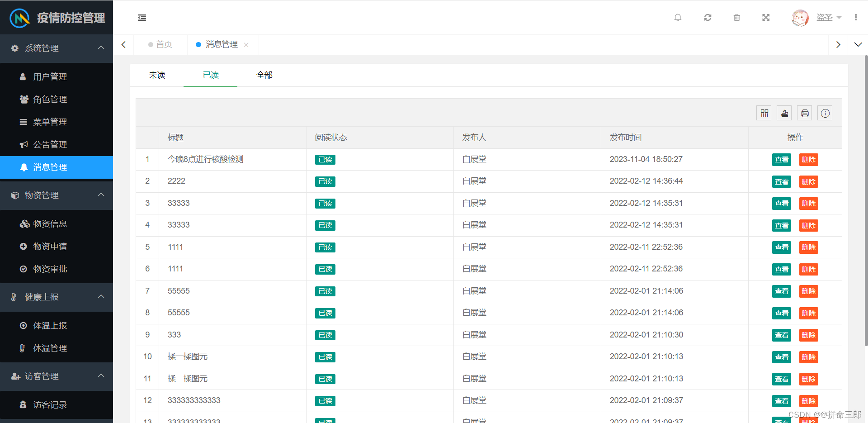Screen dimensions: 868x423
Task: Click title 揉一揉图元 in row 10
Action: point(188,356)
